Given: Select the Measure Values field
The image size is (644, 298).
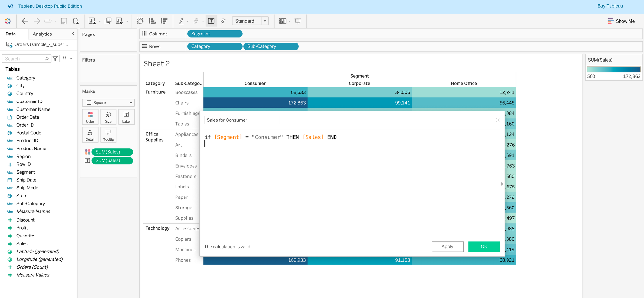Looking at the screenshot, I should [x=33, y=275].
